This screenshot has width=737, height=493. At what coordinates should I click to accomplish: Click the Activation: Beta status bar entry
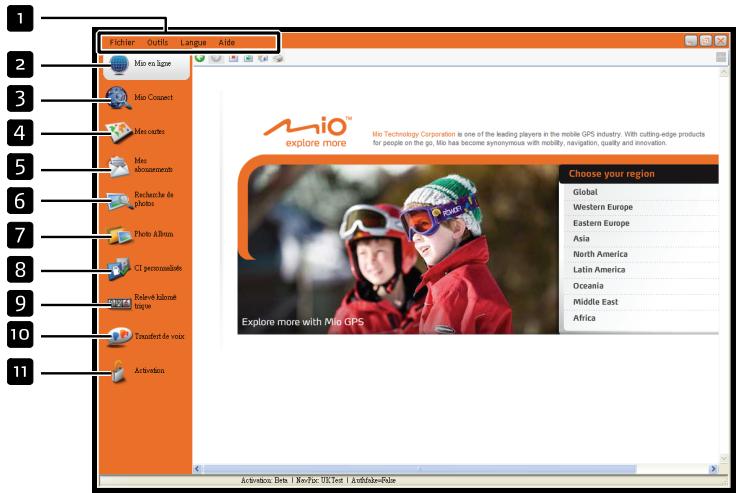coord(264,480)
